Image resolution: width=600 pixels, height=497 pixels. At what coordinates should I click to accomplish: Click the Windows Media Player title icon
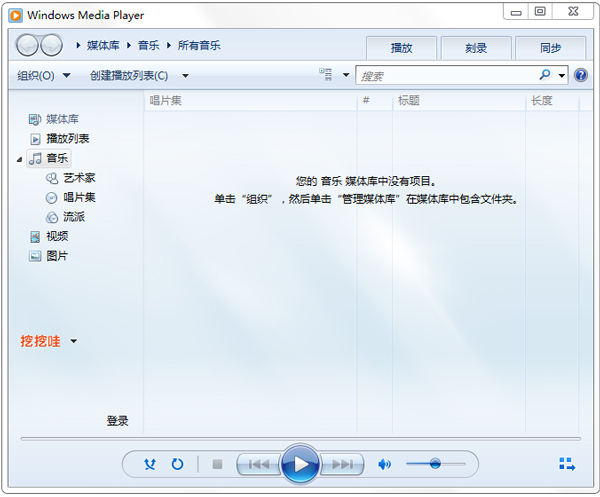(x=15, y=15)
